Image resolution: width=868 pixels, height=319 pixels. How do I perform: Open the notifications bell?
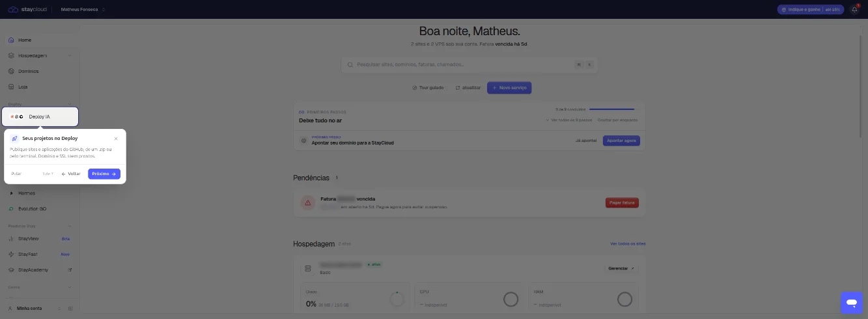click(854, 9)
